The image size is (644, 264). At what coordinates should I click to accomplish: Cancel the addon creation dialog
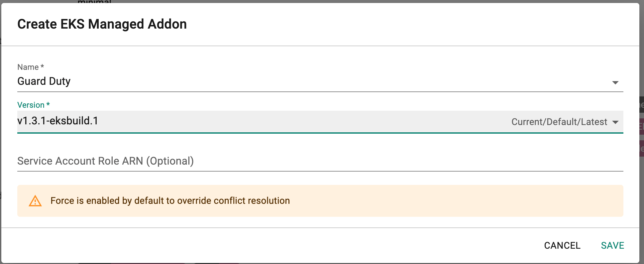[562, 245]
